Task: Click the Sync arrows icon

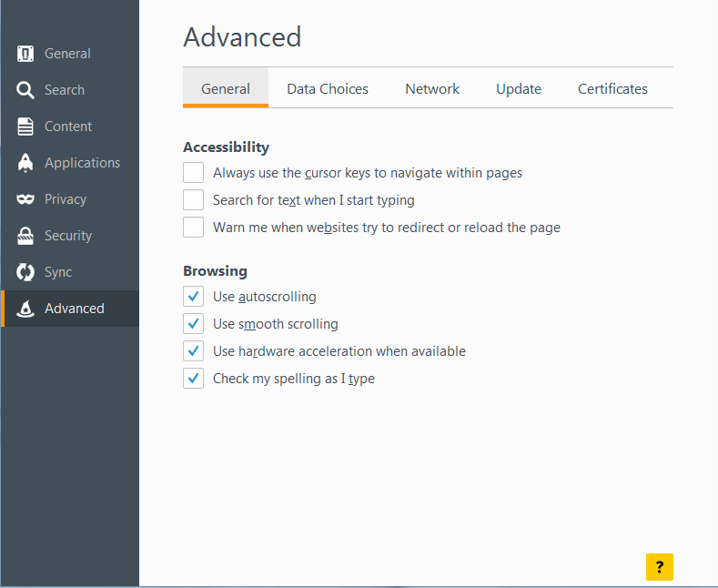Action: click(25, 272)
